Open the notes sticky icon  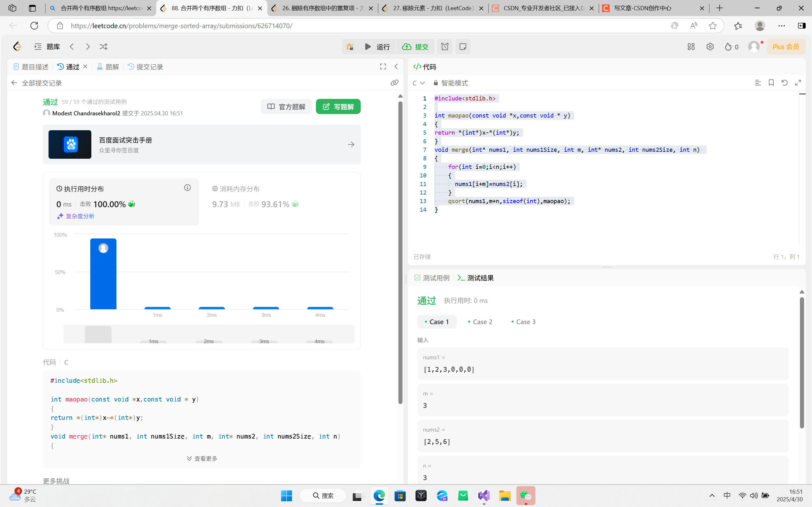click(463, 47)
